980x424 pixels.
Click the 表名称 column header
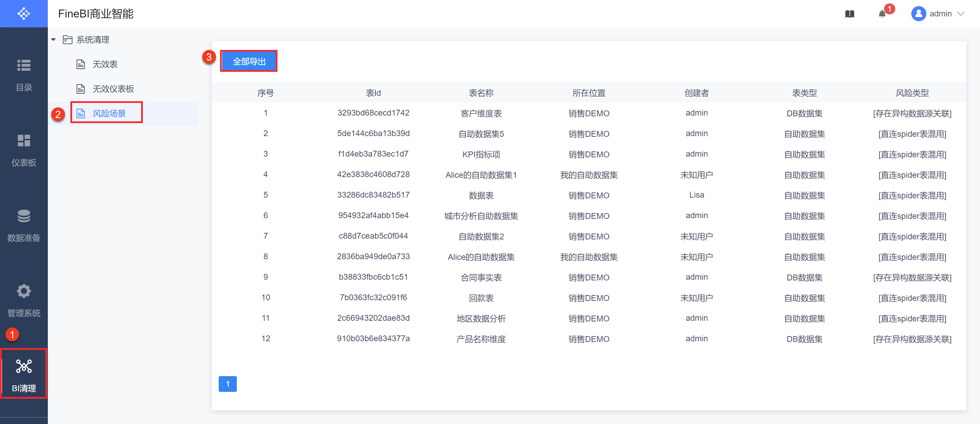(x=481, y=93)
